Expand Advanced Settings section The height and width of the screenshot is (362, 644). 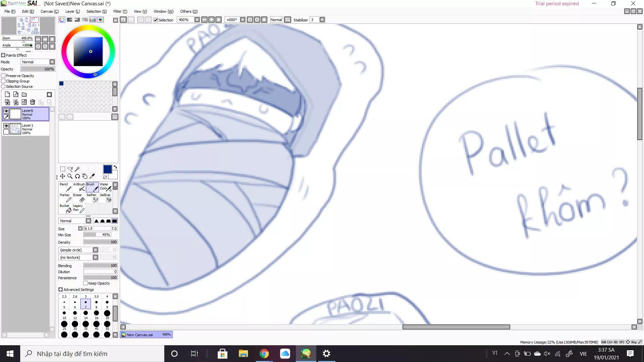[60, 290]
